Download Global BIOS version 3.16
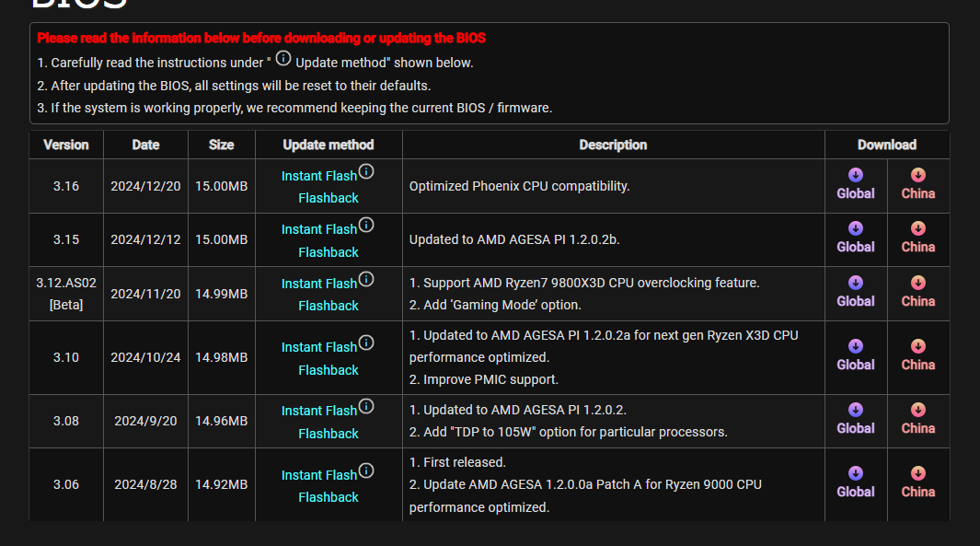 pos(856,184)
